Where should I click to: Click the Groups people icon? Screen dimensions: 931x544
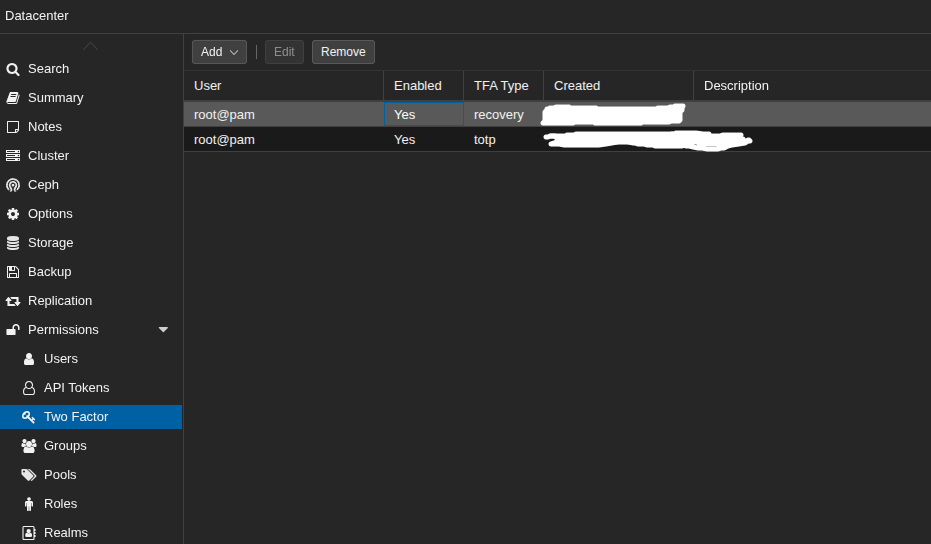click(28, 446)
